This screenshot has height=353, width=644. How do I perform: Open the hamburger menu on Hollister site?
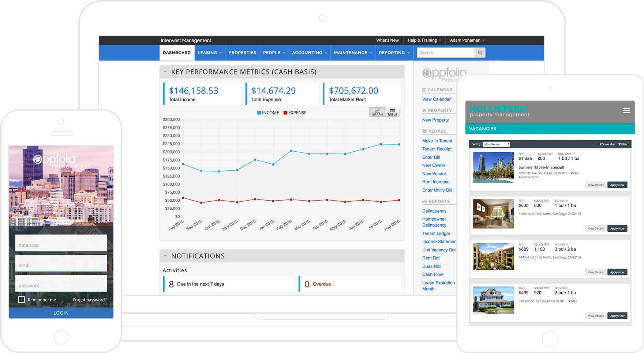(x=626, y=111)
